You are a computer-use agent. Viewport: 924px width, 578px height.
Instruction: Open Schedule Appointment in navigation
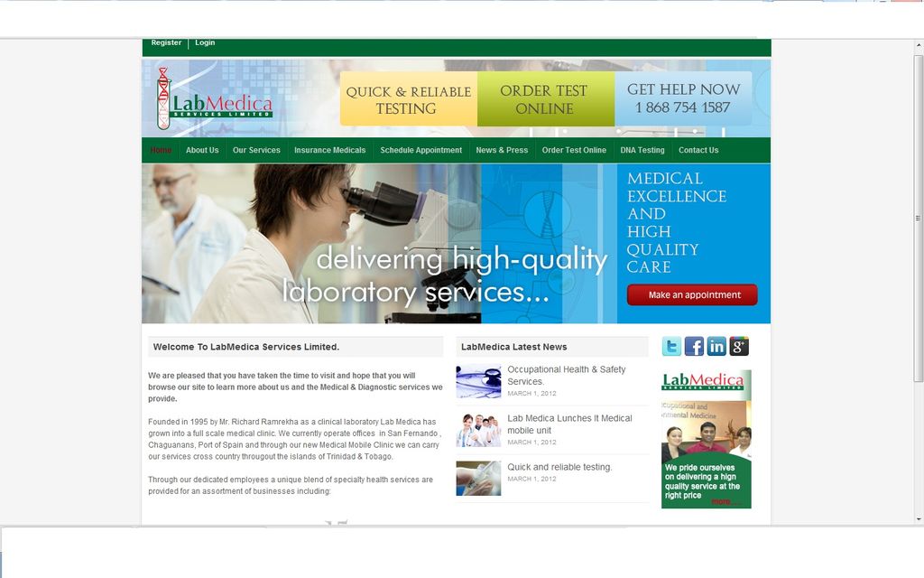(420, 150)
